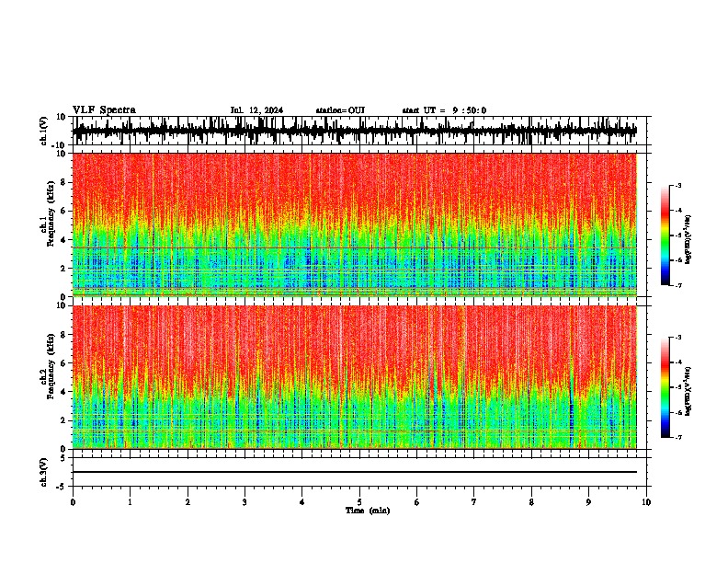The image size is (728, 563).
Task: Click the "ch.3(V)" axis label
Action: [x=44, y=472]
